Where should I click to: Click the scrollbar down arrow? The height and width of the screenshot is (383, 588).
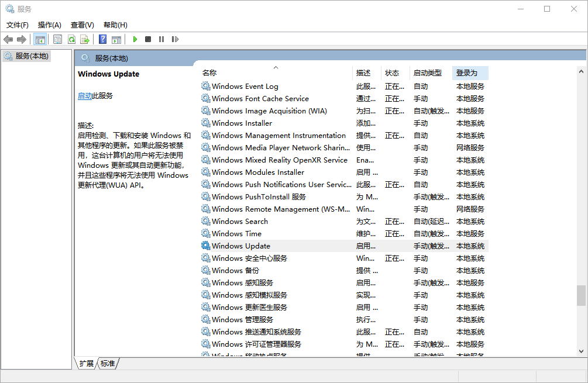click(581, 351)
